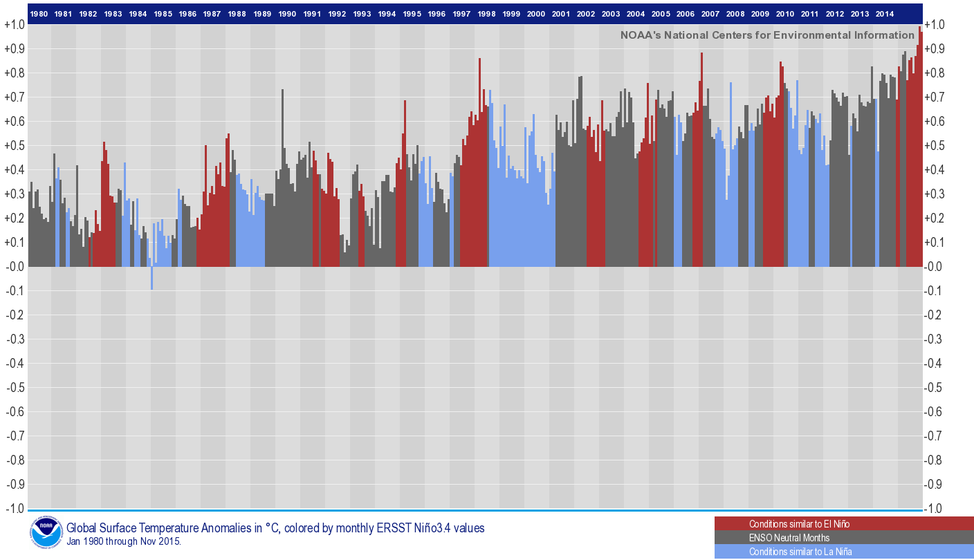974x560 pixels.
Task: Select the 2011 year label
Action: pos(810,14)
